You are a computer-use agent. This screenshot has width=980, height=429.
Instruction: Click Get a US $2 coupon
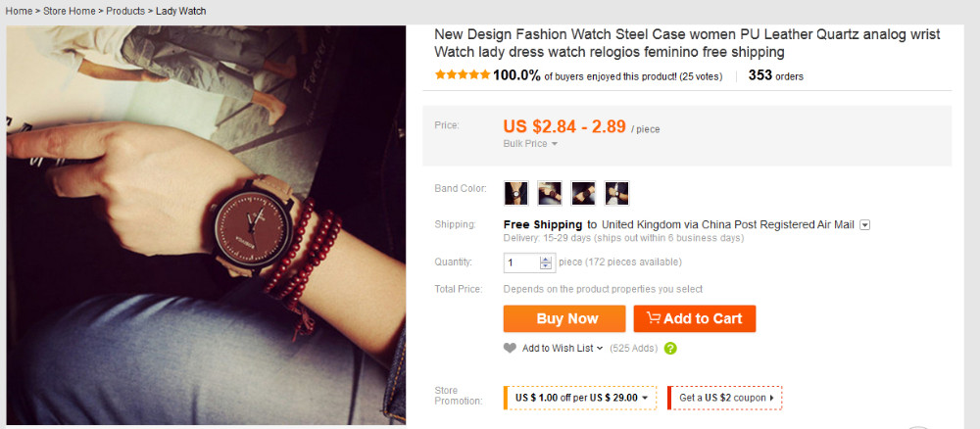725,398
